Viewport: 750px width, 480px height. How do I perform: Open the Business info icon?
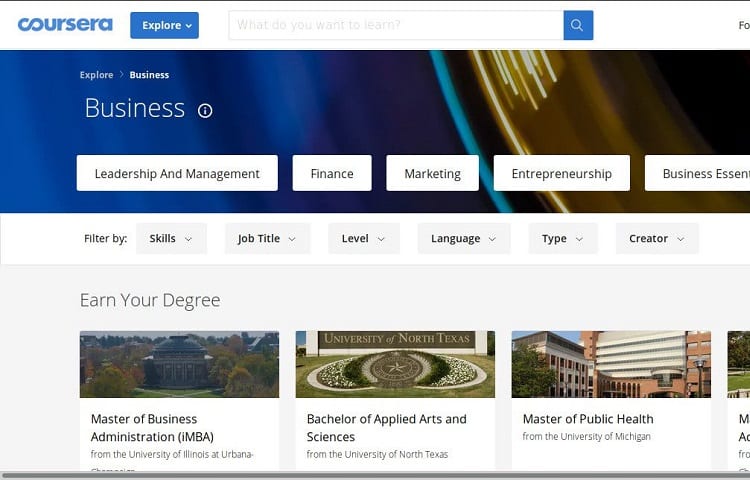(205, 111)
